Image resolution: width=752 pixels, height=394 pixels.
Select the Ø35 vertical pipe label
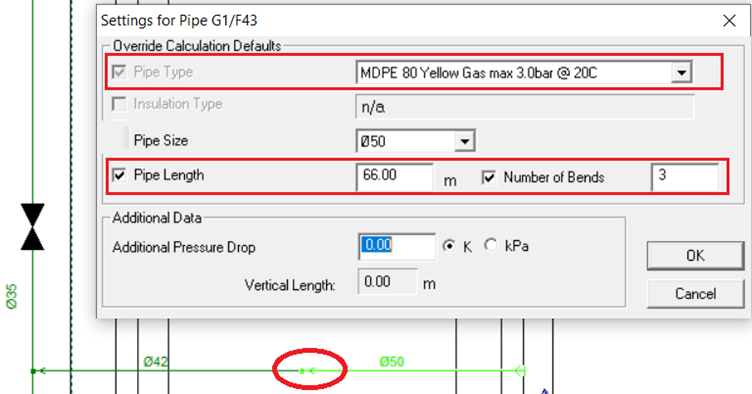(x=11, y=296)
